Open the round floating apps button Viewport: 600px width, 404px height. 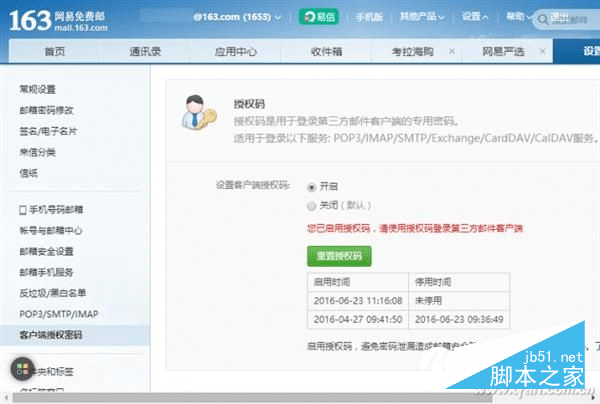coord(22,369)
